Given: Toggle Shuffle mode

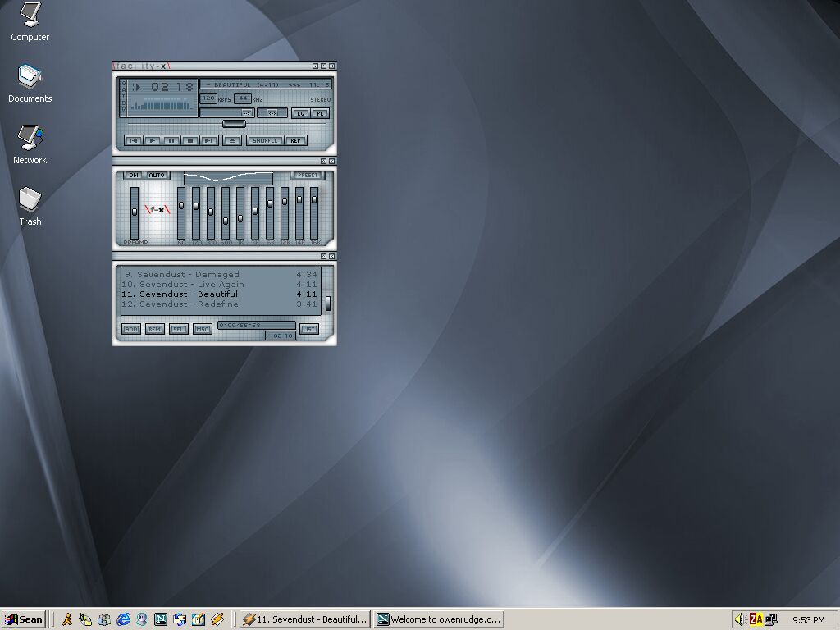Looking at the screenshot, I should click(265, 140).
